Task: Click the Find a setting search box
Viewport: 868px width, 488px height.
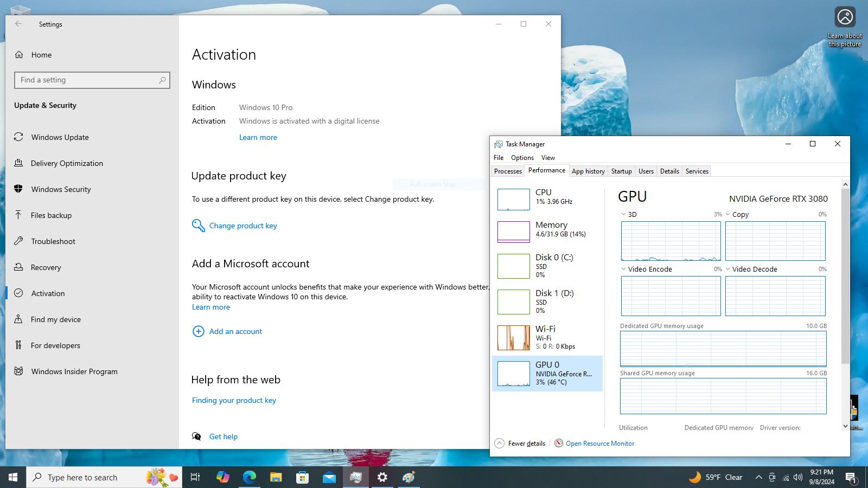Action: [x=92, y=80]
